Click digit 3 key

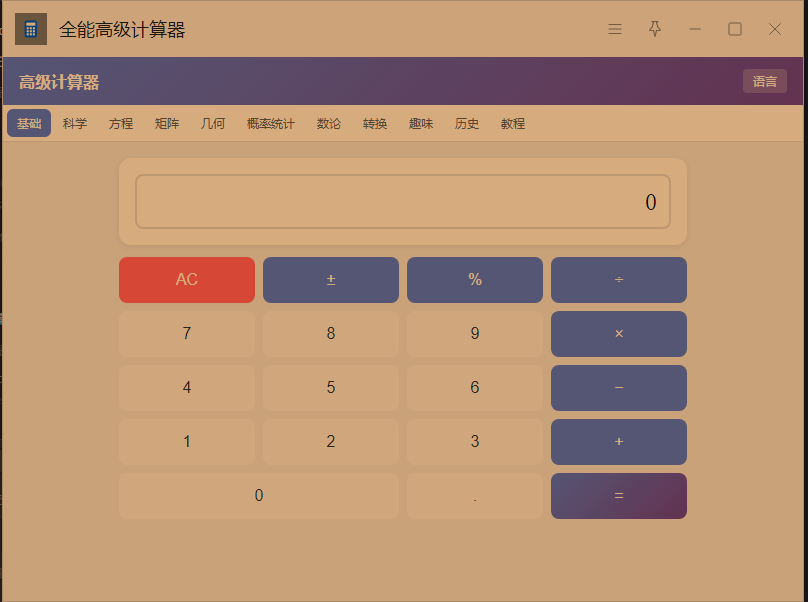point(475,442)
